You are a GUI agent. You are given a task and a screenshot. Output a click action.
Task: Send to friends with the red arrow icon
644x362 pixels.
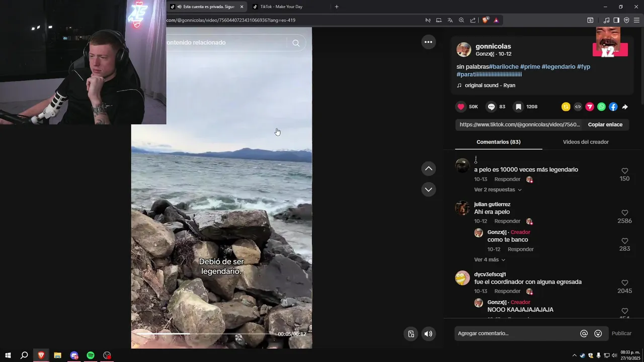[x=590, y=107]
